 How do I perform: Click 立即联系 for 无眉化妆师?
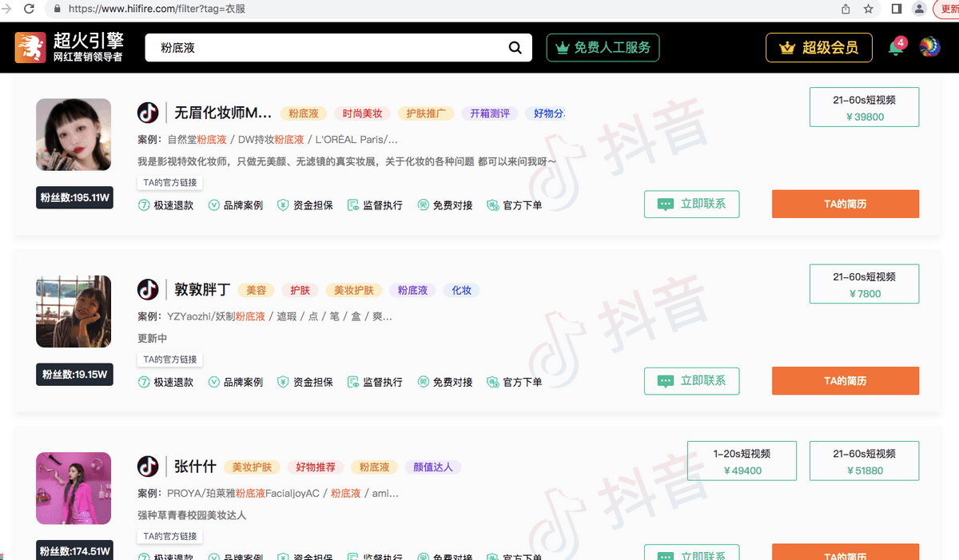[691, 204]
